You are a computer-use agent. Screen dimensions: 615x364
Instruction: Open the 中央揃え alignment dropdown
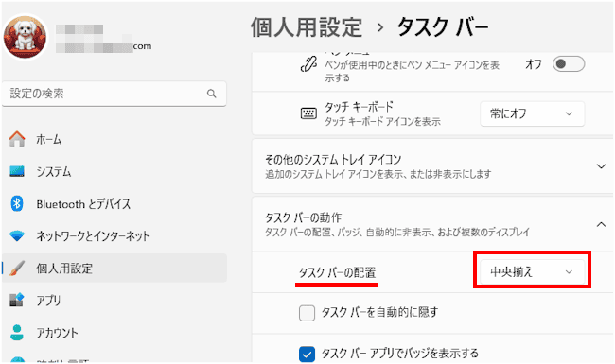coord(533,271)
